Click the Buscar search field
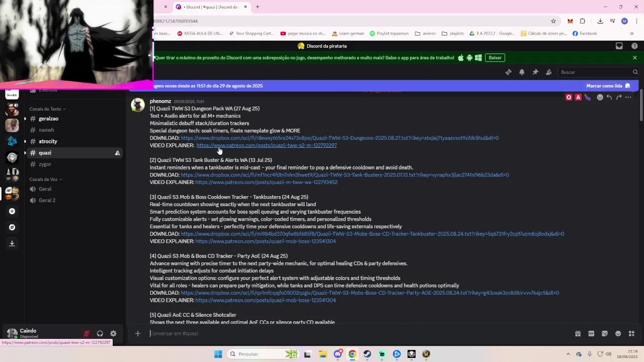644x362 pixels. [598, 72]
